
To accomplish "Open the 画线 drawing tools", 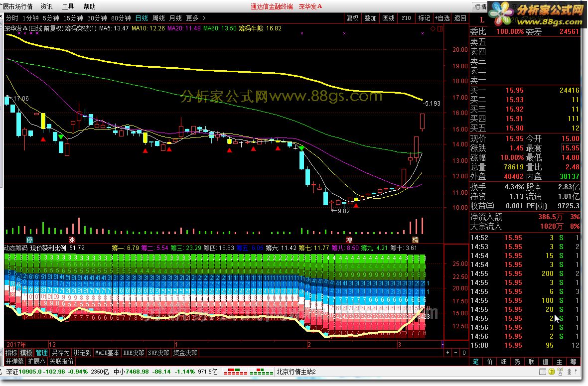I will pos(389,18).
